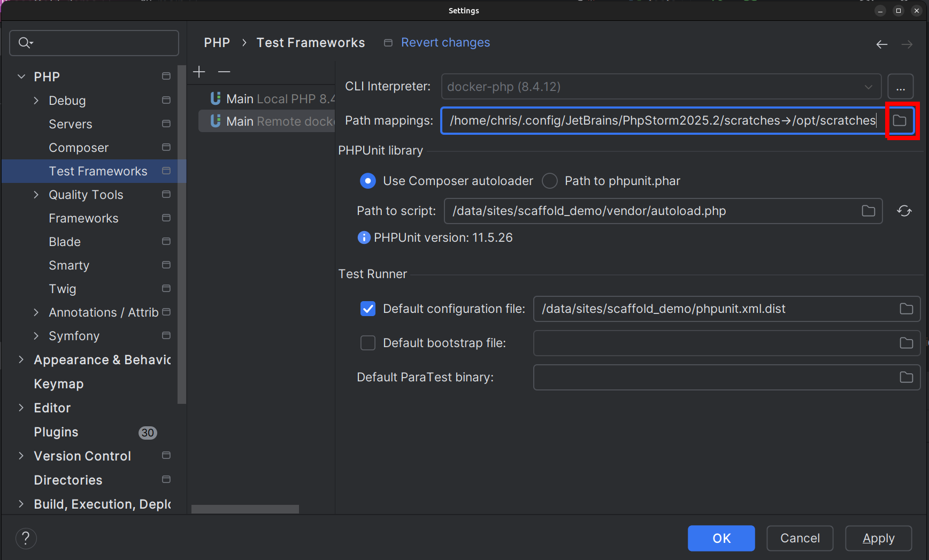Uncheck Default configuration file checkbox

pyautogui.click(x=368, y=309)
